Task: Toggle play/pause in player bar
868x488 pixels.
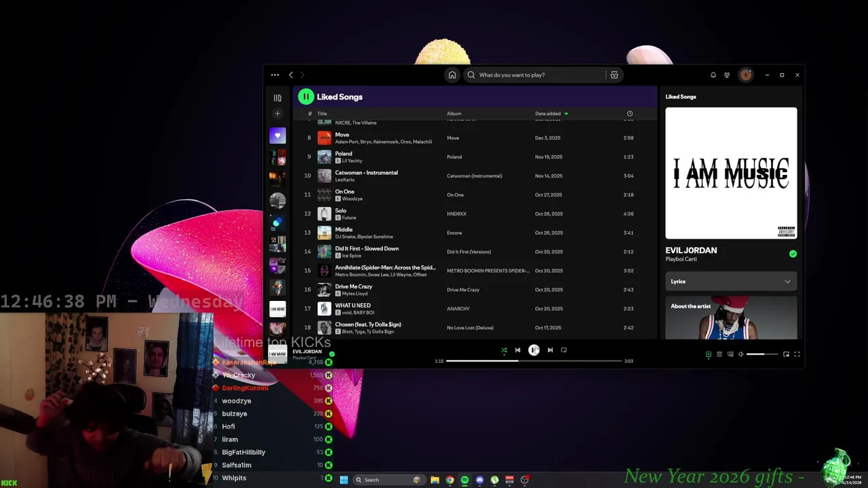Action: (534, 350)
